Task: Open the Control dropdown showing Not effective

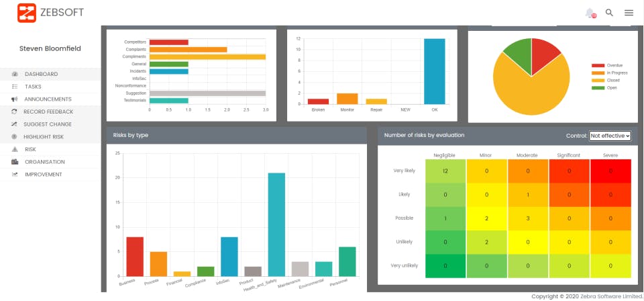Action: tap(610, 136)
